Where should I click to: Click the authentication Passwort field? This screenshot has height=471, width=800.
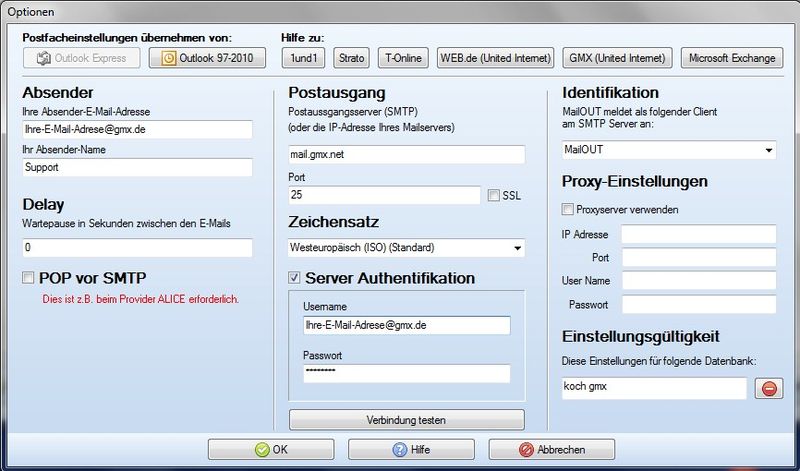pyautogui.click(x=407, y=374)
